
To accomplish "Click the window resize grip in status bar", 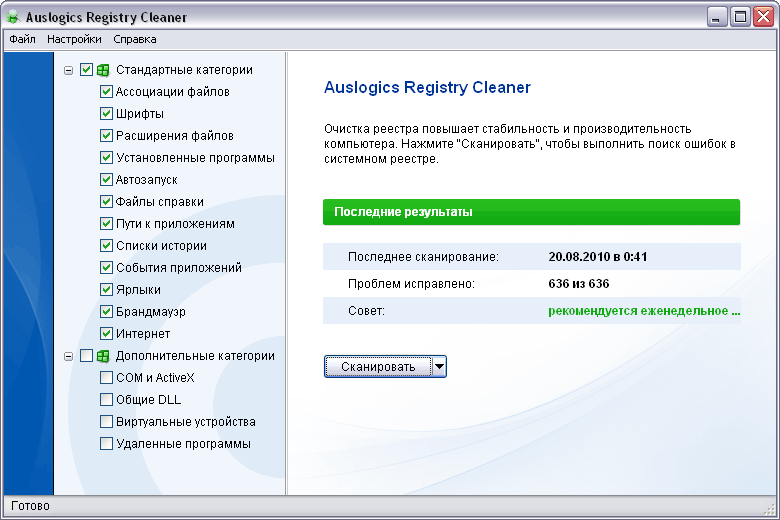I will pyautogui.click(x=770, y=509).
